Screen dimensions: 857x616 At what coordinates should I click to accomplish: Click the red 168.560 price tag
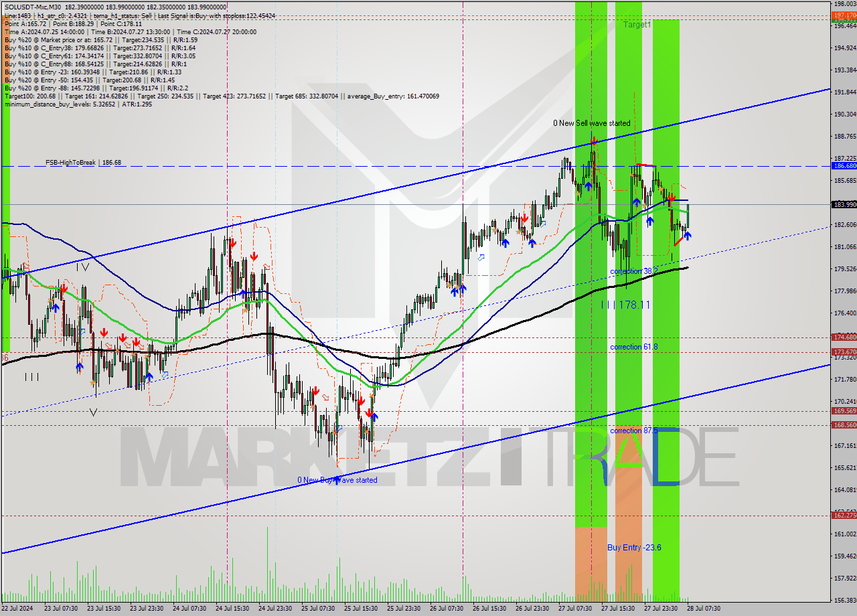(x=844, y=425)
